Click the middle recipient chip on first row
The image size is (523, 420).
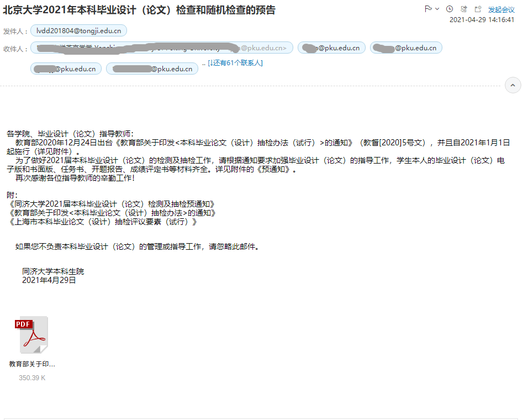[x=331, y=48]
